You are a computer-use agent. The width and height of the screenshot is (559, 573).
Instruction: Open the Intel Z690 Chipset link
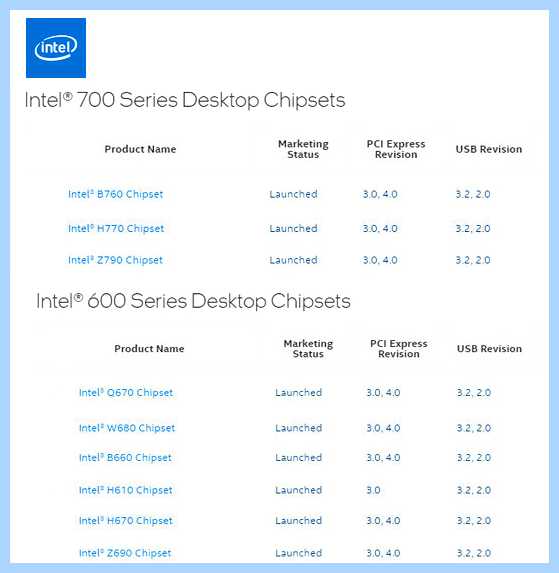[125, 553]
